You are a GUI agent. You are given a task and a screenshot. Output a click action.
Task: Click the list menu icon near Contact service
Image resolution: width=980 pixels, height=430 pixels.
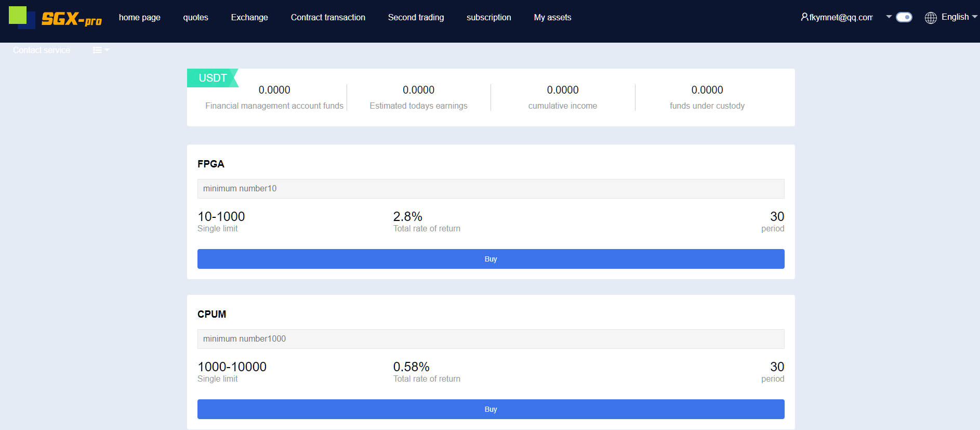click(x=98, y=50)
